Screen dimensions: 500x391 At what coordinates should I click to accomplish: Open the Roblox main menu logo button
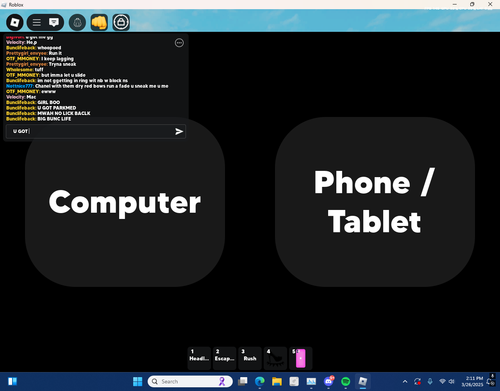(15, 22)
